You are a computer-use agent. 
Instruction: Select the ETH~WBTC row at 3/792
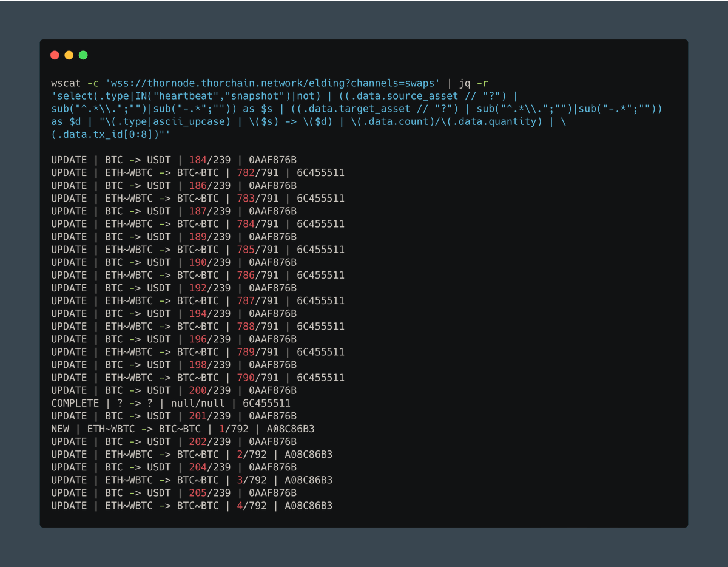pyautogui.click(x=192, y=480)
